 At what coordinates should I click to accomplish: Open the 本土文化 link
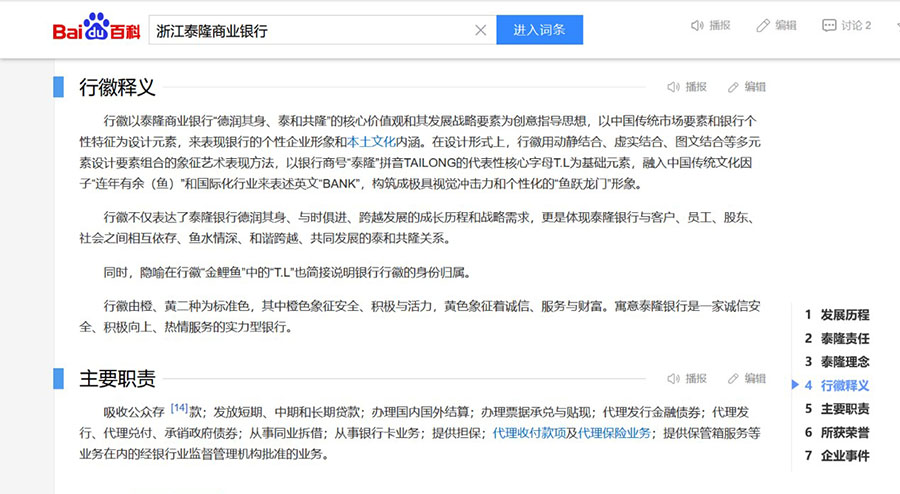371,141
